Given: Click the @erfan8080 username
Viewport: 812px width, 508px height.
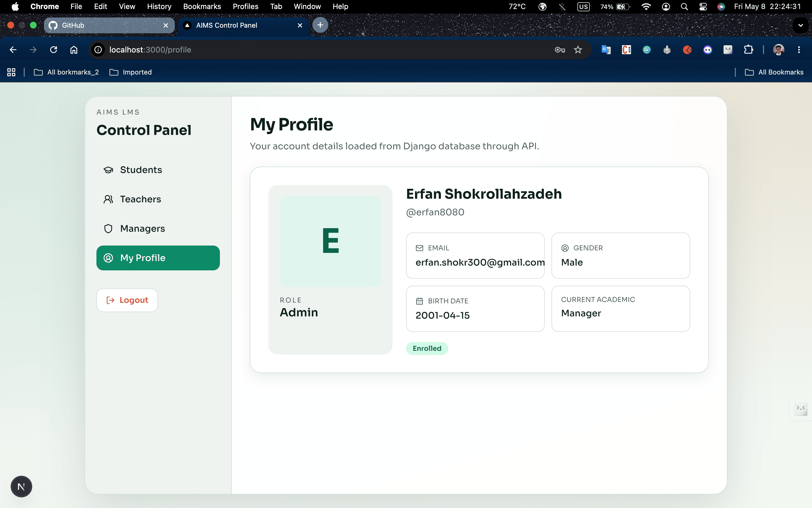Looking at the screenshot, I should point(435,212).
